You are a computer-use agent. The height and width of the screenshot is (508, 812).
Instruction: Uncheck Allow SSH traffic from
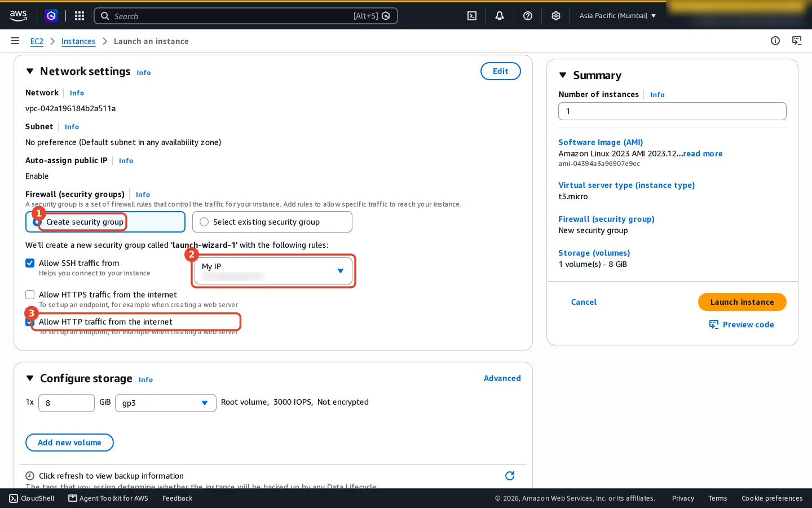click(x=30, y=263)
